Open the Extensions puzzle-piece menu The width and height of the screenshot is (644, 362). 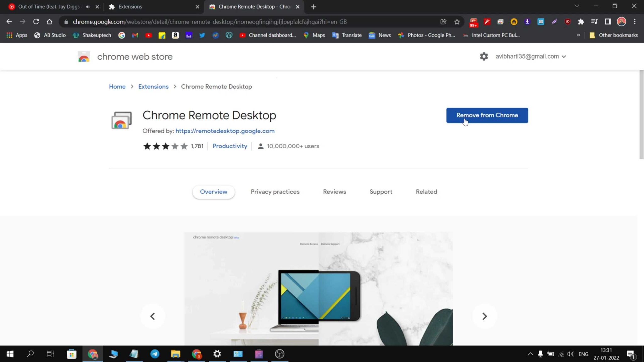pyautogui.click(x=581, y=21)
